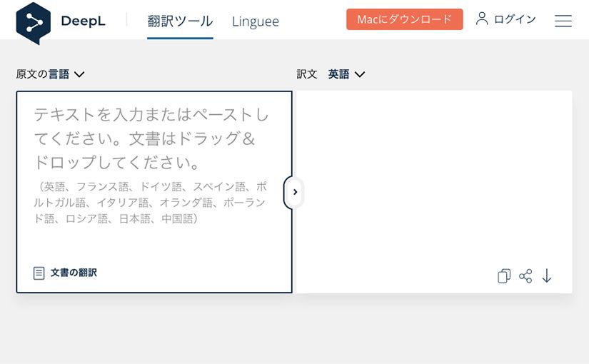Download the translation with the down-arrow icon

pyautogui.click(x=547, y=276)
